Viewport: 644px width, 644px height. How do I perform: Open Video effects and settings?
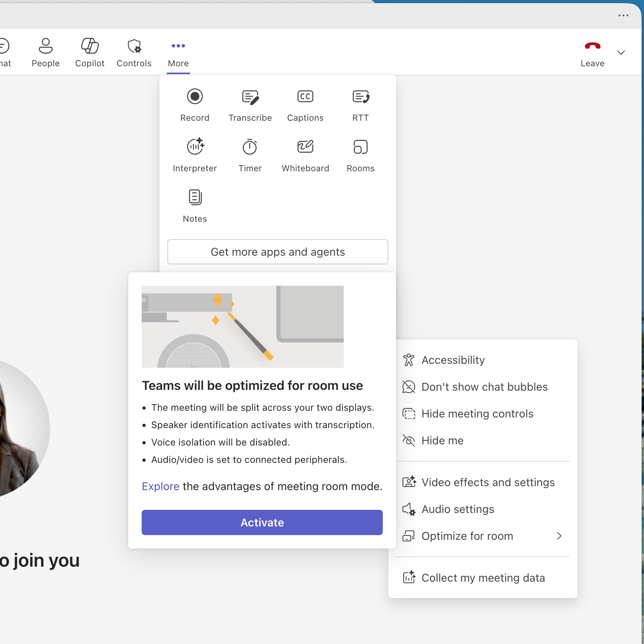click(483, 482)
